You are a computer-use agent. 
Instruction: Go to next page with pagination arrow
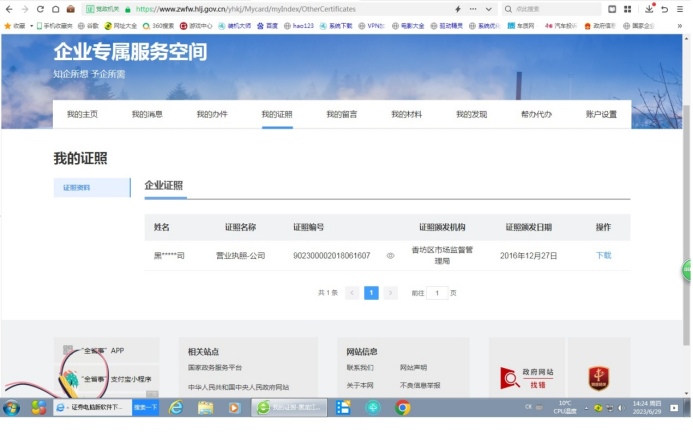tap(390, 293)
